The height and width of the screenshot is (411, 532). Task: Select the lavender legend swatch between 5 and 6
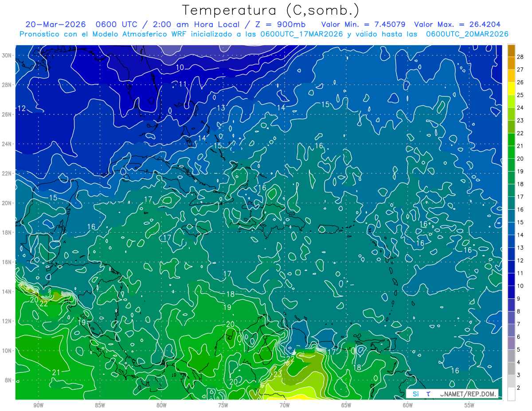click(x=511, y=343)
